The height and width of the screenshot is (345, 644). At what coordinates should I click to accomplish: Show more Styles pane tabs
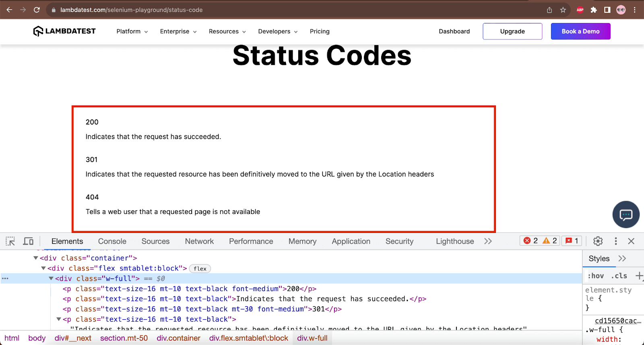[622, 258]
